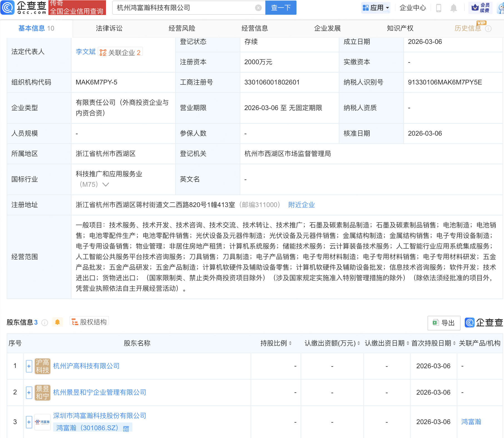This screenshot has height=438, width=504.
Task: Open the mobile app via phone icon
Action: (x=439, y=8)
